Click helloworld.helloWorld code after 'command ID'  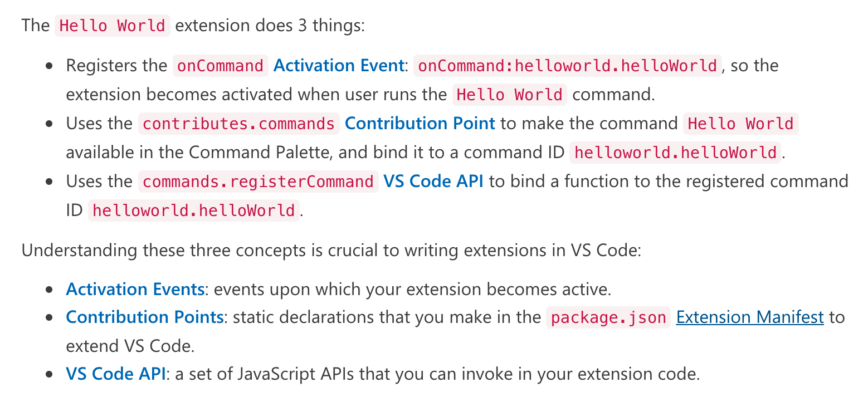675,152
